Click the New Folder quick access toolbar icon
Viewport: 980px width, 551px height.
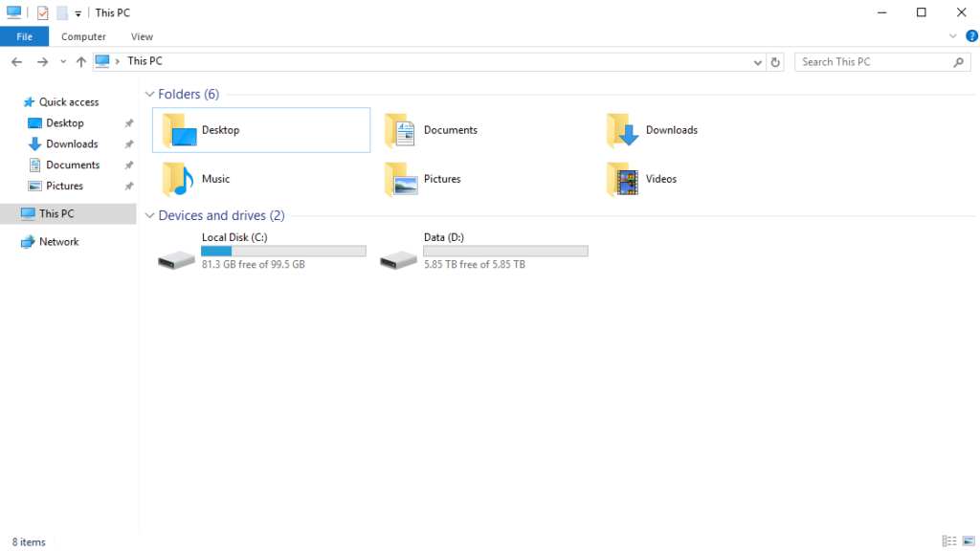tap(62, 12)
